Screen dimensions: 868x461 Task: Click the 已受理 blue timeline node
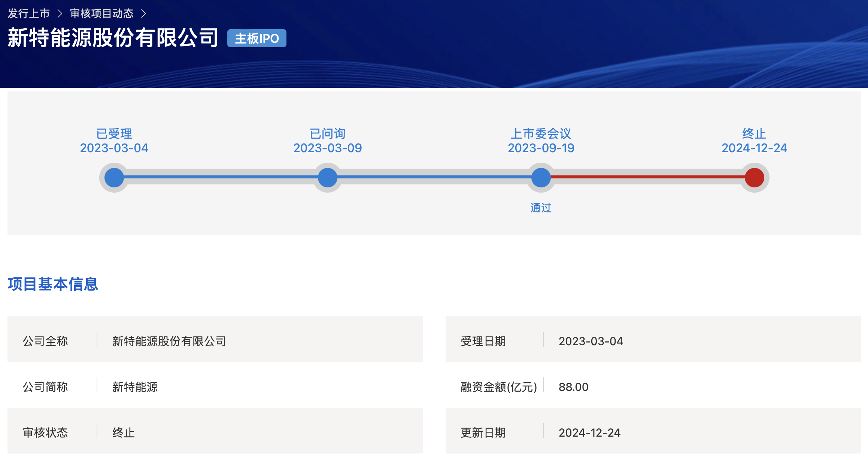pyautogui.click(x=114, y=177)
